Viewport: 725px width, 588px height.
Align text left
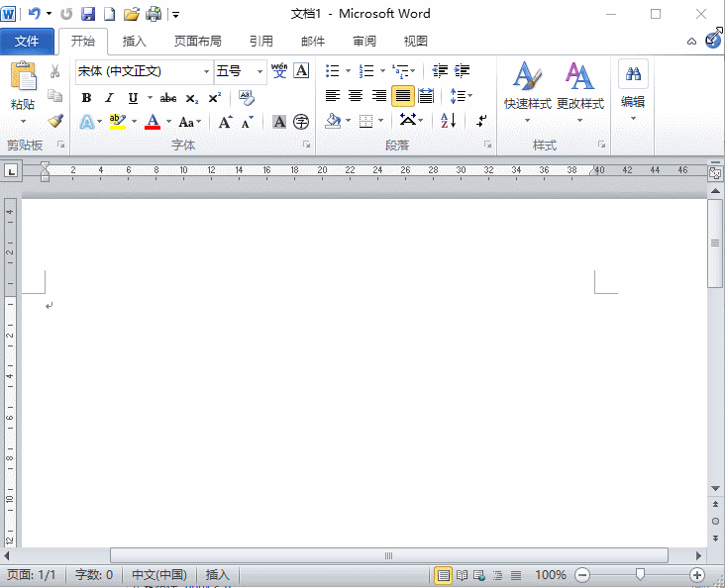pyautogui.click(x=333, y=96)
